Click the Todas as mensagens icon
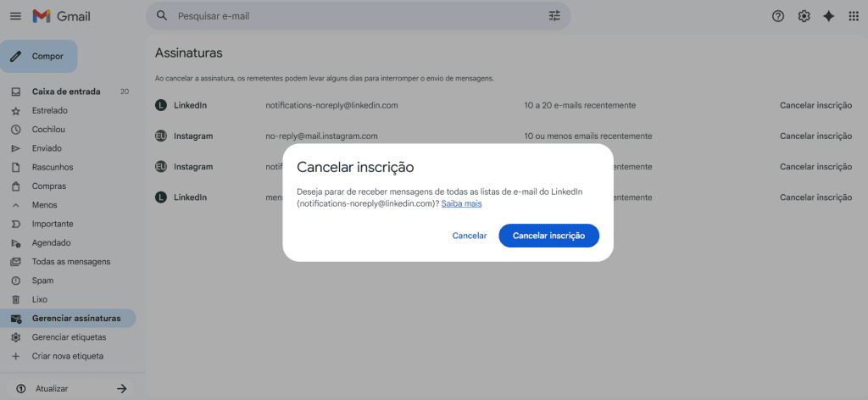 16,262
